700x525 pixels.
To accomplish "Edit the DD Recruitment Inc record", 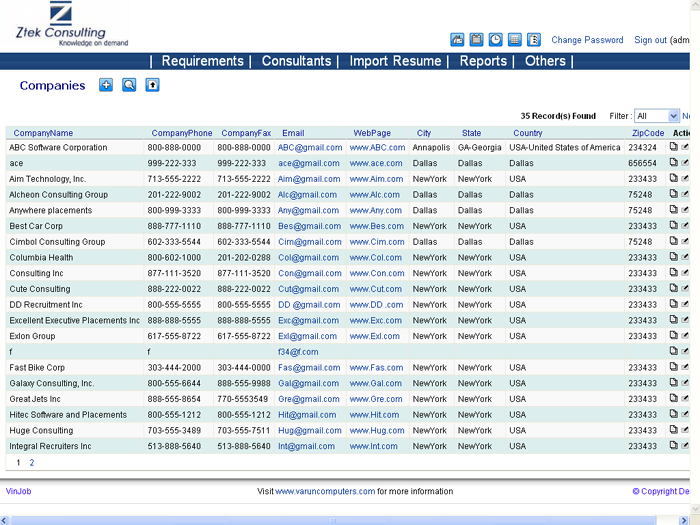I will pyautogui.click(x=685, y=304).
